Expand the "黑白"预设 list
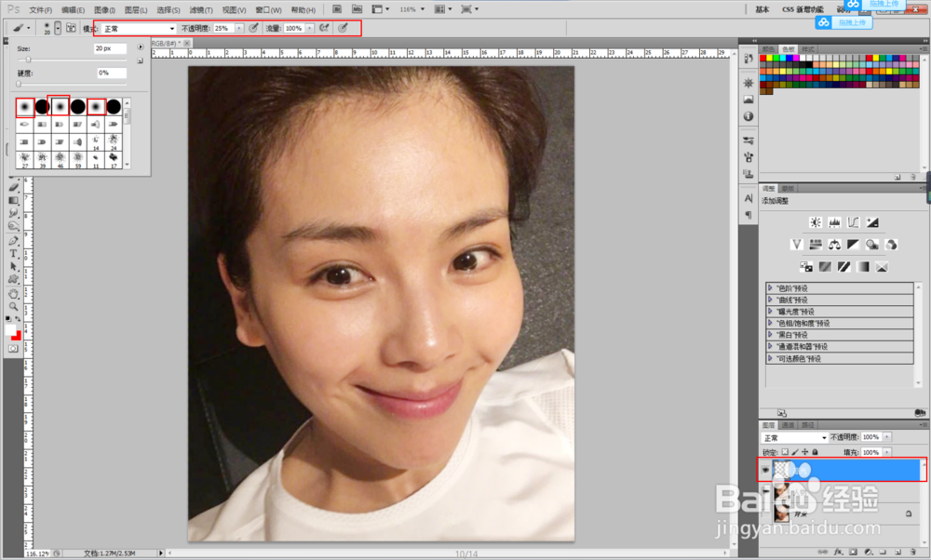 coord(771,335)
